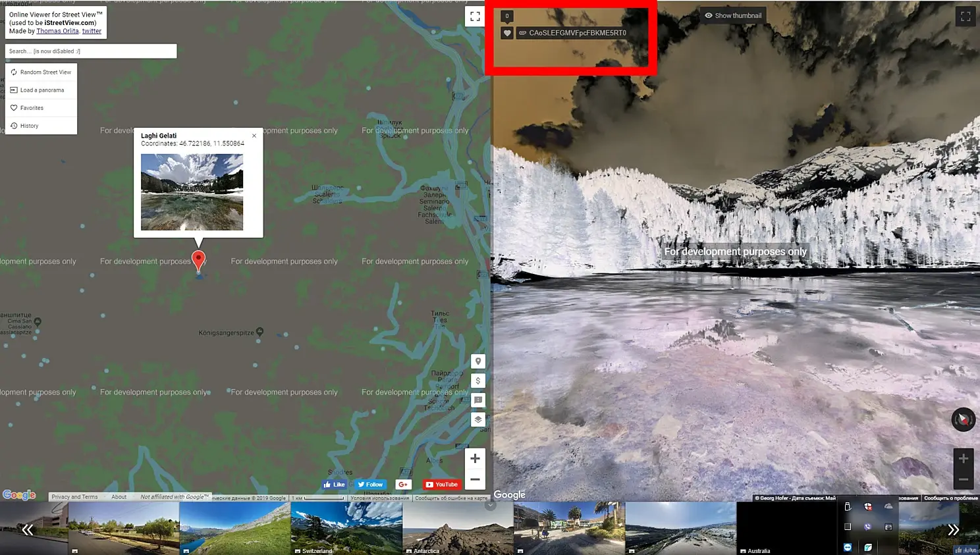Open the Antarctica panorama thumbnail
980x555 pixels.
[x=458, y=528]
